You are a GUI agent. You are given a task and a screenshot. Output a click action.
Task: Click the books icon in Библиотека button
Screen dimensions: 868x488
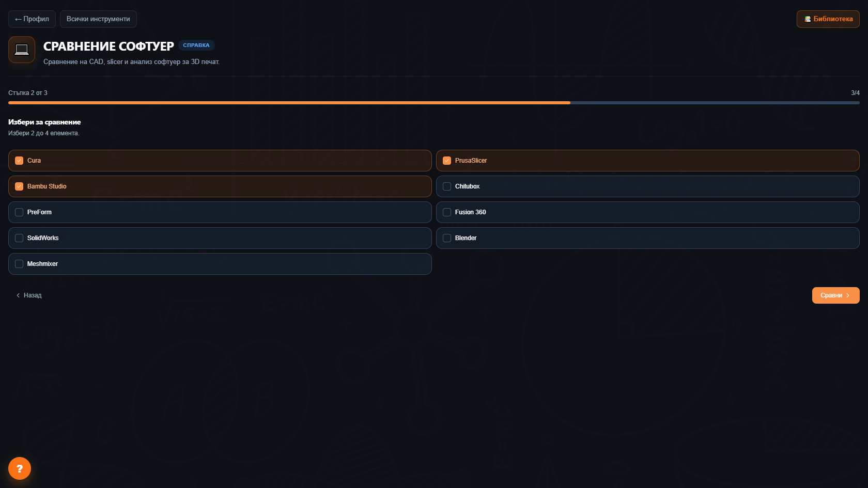[808, 19]
